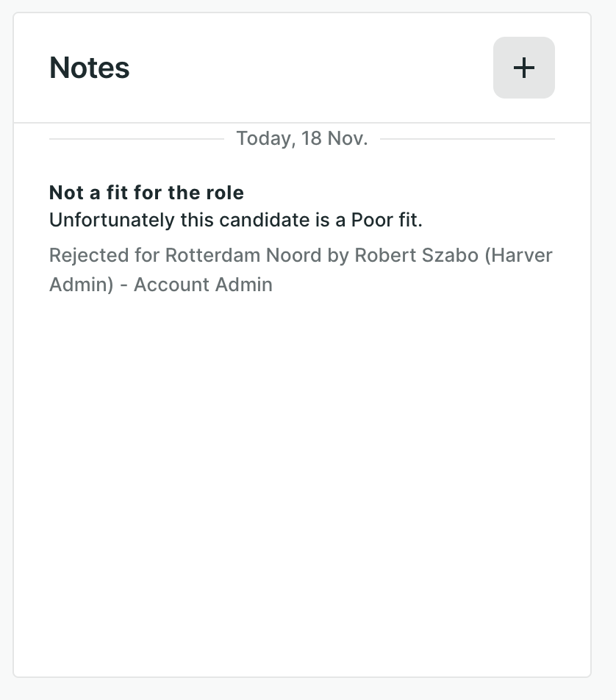Click divider line left of the date
The height and width of the screenshot is (700, 616).
click(x=136, y=138)
